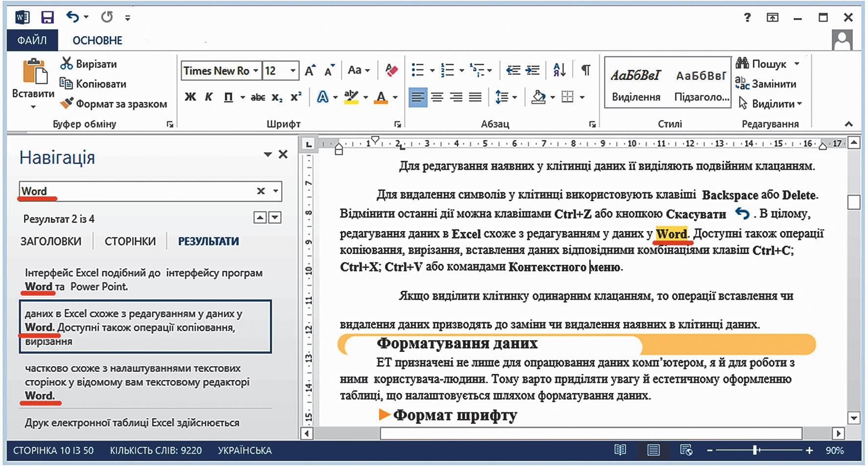Screen dimensions: 868x466
Task: Decrease the paragraph indent
Action: click(x=513, y=70)
